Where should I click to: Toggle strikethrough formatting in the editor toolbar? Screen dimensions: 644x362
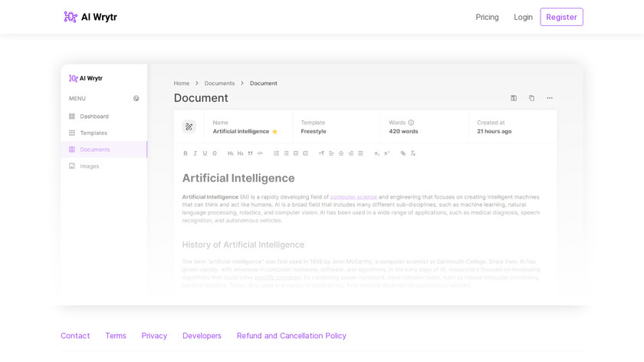point(215,153)
